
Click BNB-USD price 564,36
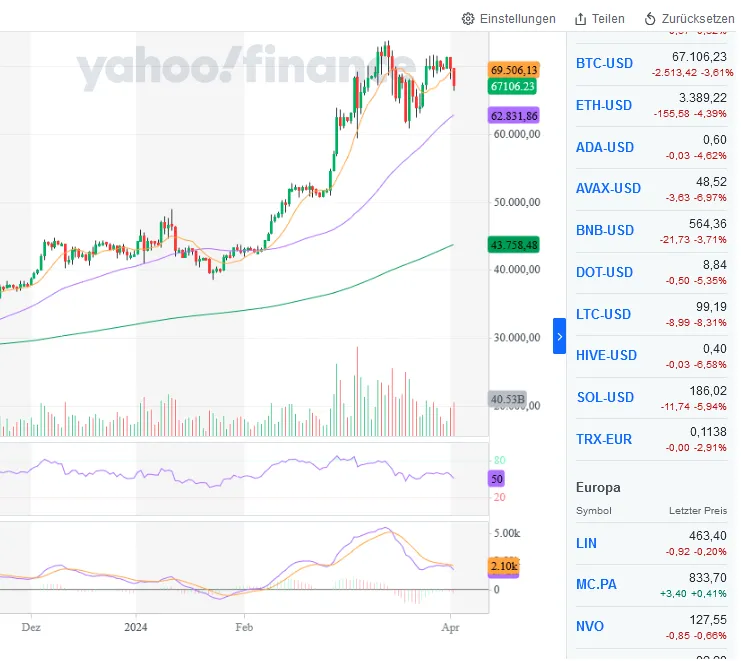coord(708,224)
